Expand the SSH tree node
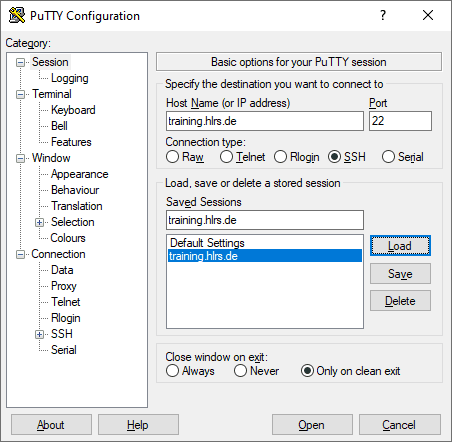452x442 pixels. point(40,334)
